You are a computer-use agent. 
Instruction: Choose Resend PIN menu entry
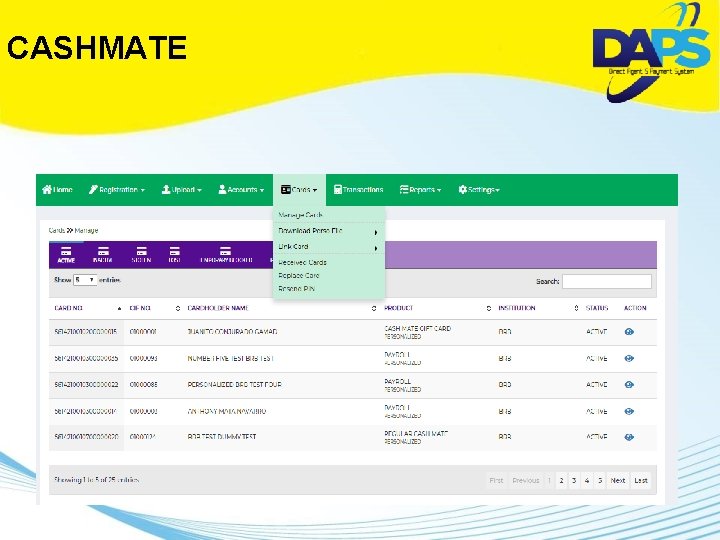[x=296, y=289]
